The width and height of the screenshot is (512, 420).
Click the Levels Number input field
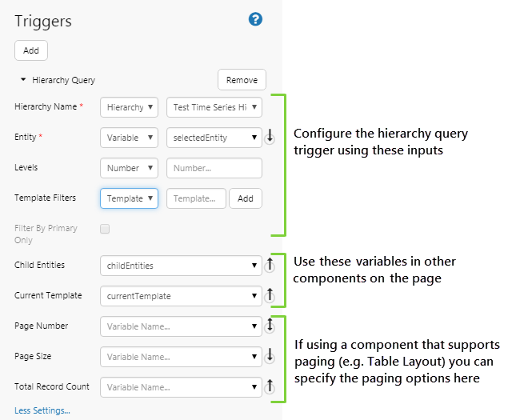coord(214,168)
